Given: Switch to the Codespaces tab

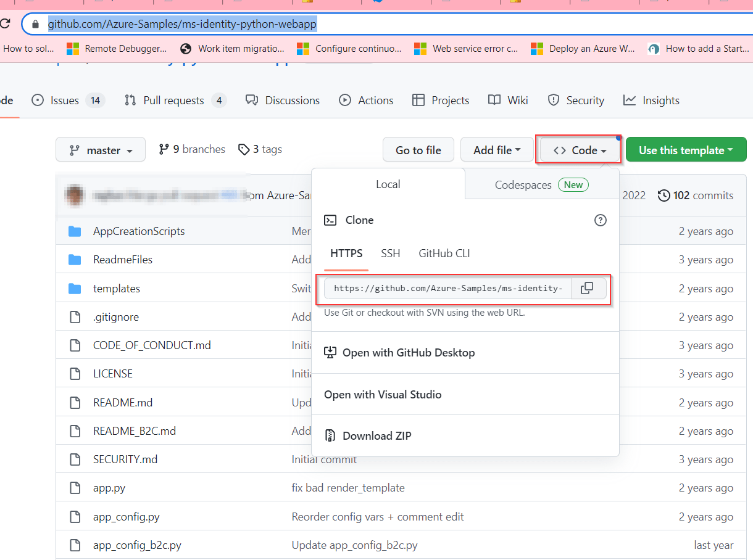Looking at the screenshot, I should [x=542, y=185].
